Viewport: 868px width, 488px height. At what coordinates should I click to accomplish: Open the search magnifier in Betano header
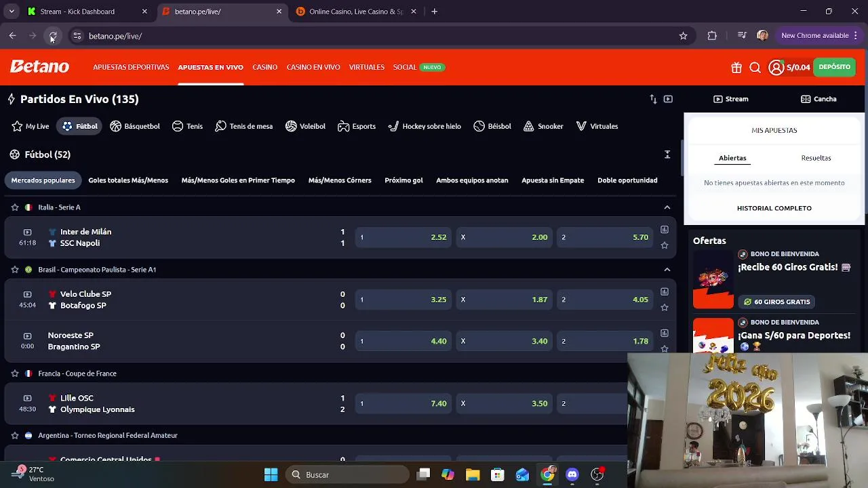tap(755, 67)
